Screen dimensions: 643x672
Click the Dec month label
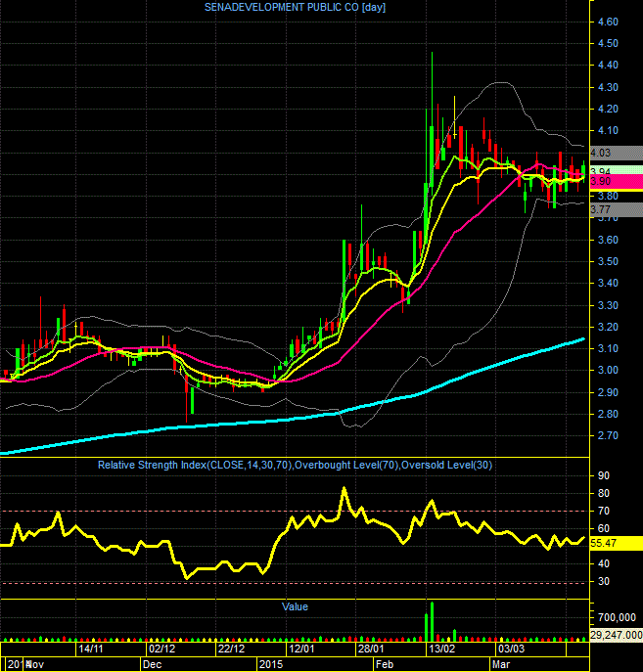[x=152, y=664]
